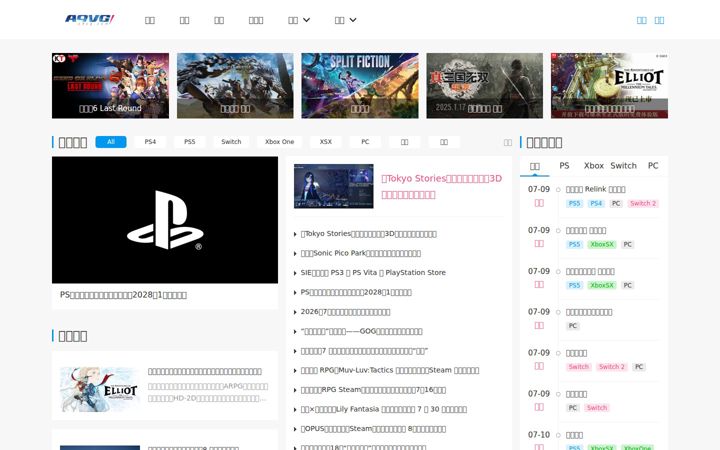Open the Lily Fantasia news item
The height and width of the screenshot is (450, 720).
(383, 409)
